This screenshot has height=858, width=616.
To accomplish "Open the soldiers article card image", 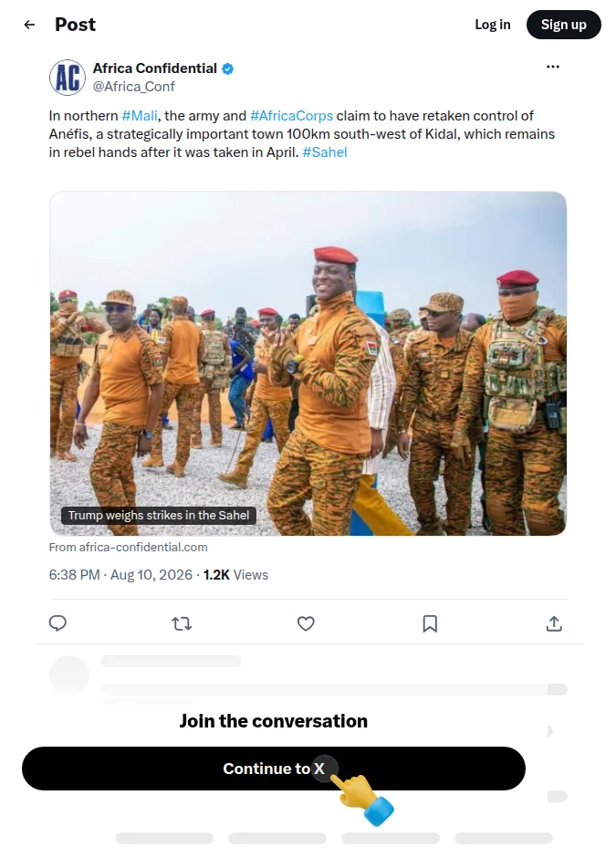I will coord(308,363).
